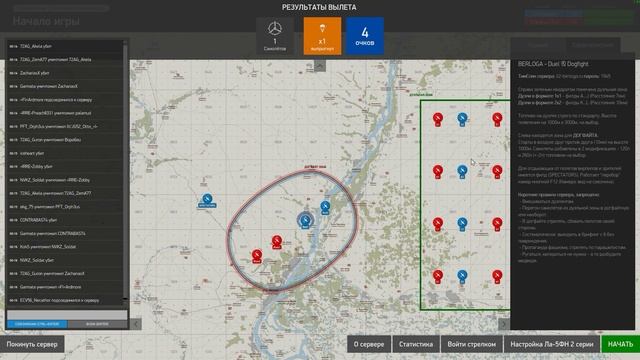Click row Kok5 уничтожил NAKZ_Soldat
640x360 pixels.
click(64, 247)
